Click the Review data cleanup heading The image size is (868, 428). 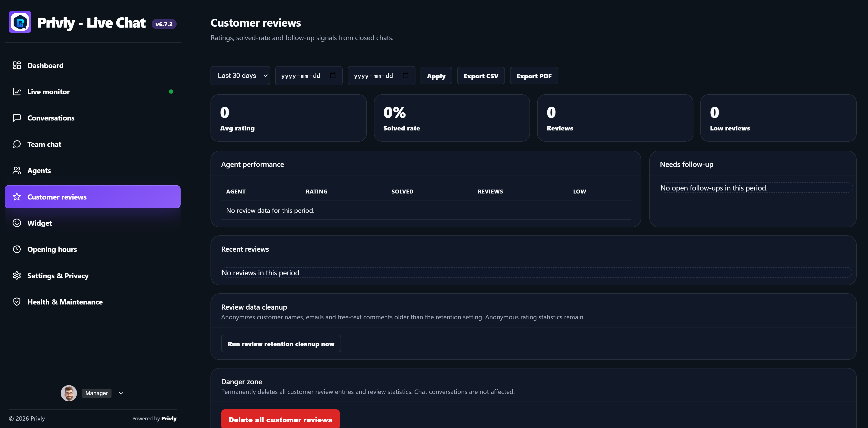254,307
